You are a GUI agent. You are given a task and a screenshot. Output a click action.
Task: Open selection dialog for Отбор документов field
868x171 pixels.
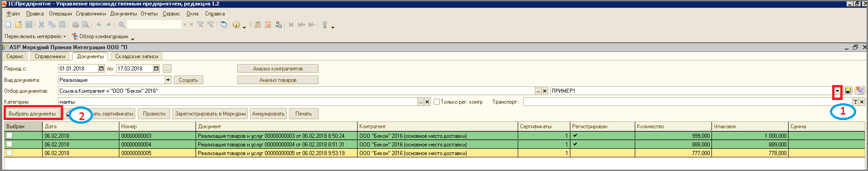tap(539, 91)
